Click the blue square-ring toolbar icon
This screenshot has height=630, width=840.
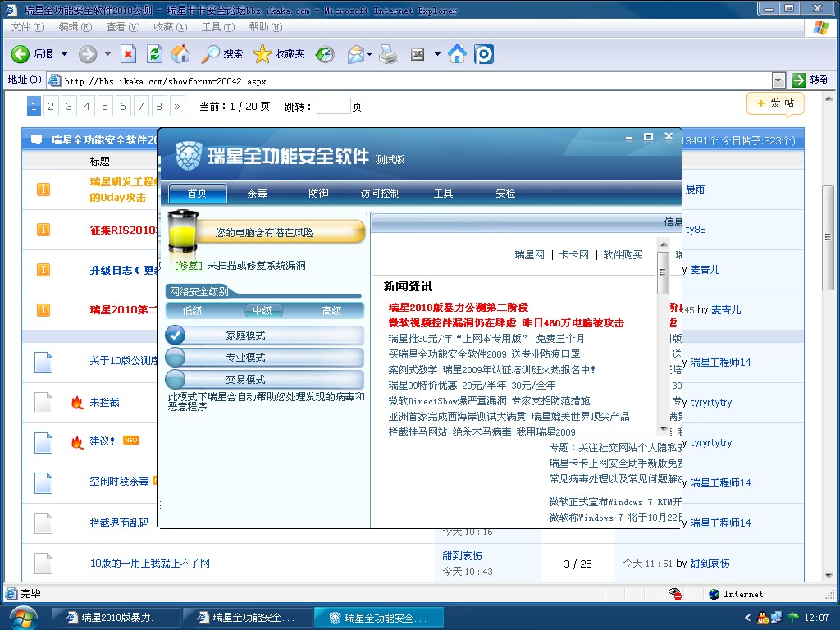(484, 54)
